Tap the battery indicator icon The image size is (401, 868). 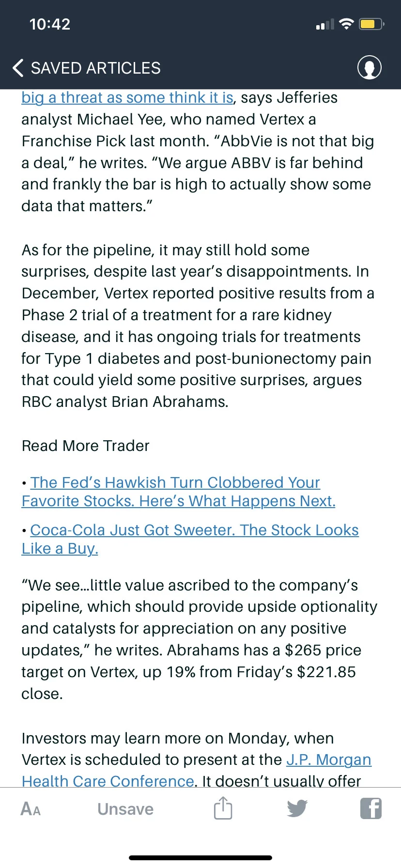(371, 24)
